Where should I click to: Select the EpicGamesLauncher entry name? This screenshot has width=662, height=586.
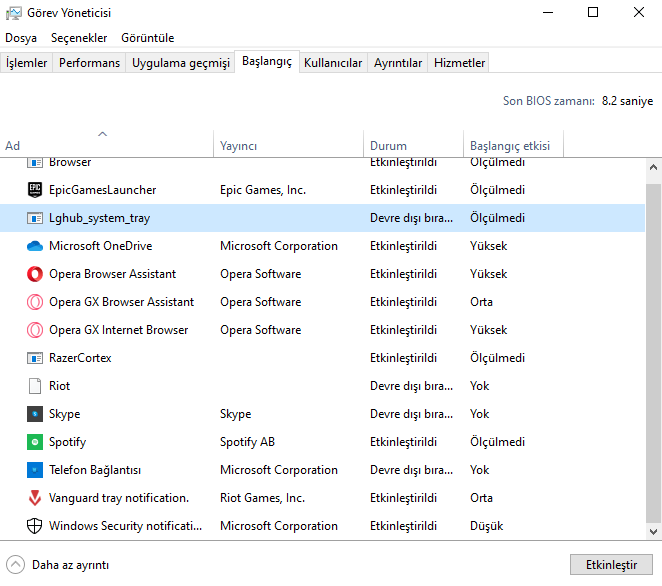[x=103, y=190]
